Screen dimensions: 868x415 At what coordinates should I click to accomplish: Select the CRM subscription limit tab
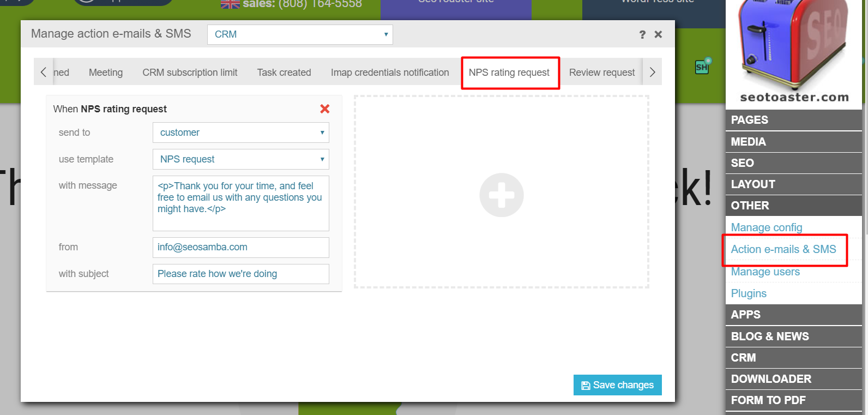pyautogui.click(x=190, y=73)
